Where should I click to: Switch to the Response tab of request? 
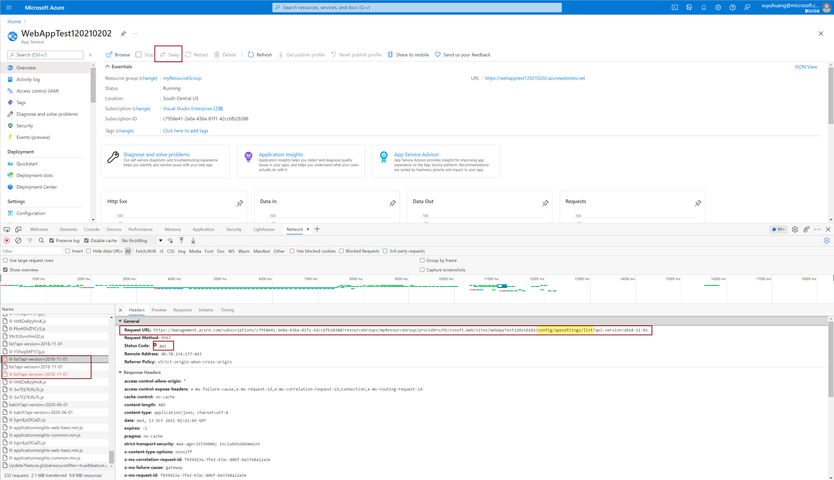[x=182, y=310]
